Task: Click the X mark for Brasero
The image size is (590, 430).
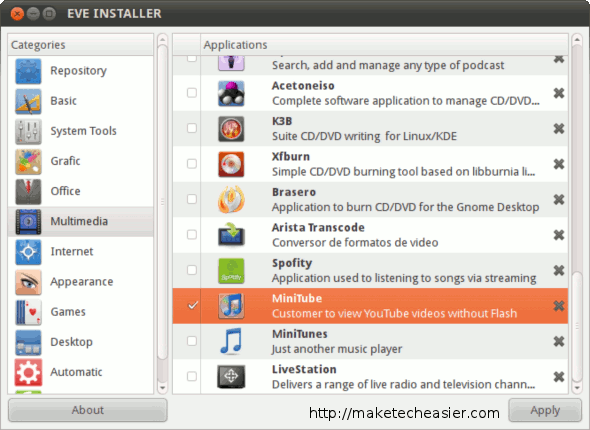Action: [x=559, y=199]
